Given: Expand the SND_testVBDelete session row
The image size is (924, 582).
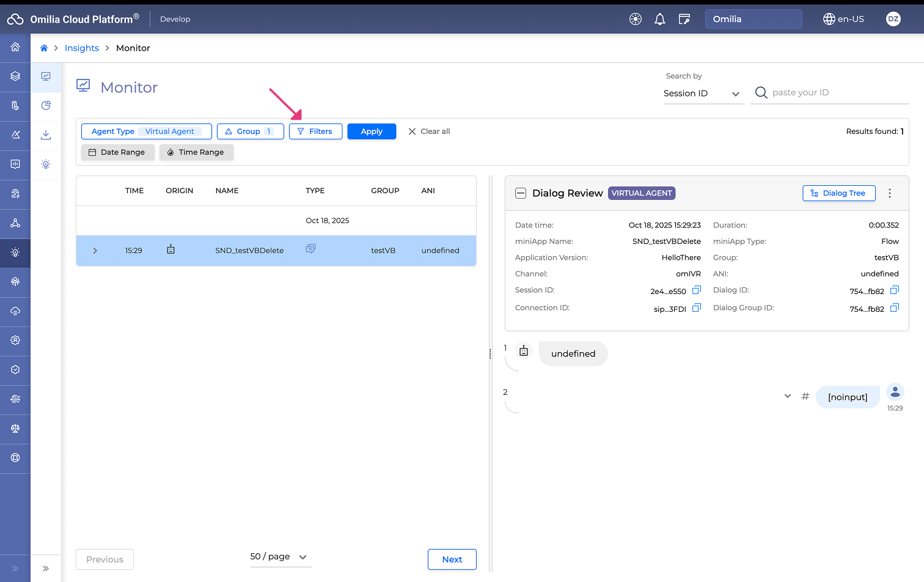Looking at the screenshot, I should coord(95,251).
